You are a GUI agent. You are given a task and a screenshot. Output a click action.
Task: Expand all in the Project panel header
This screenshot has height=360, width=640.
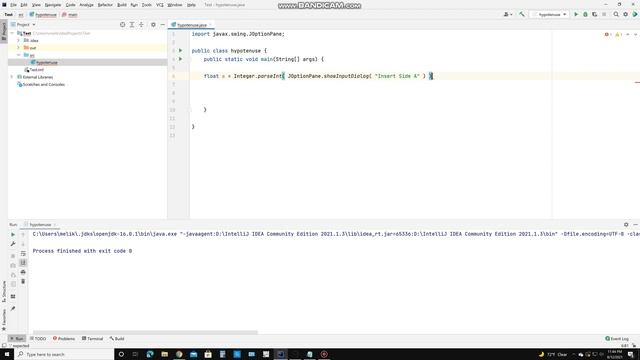132,24
